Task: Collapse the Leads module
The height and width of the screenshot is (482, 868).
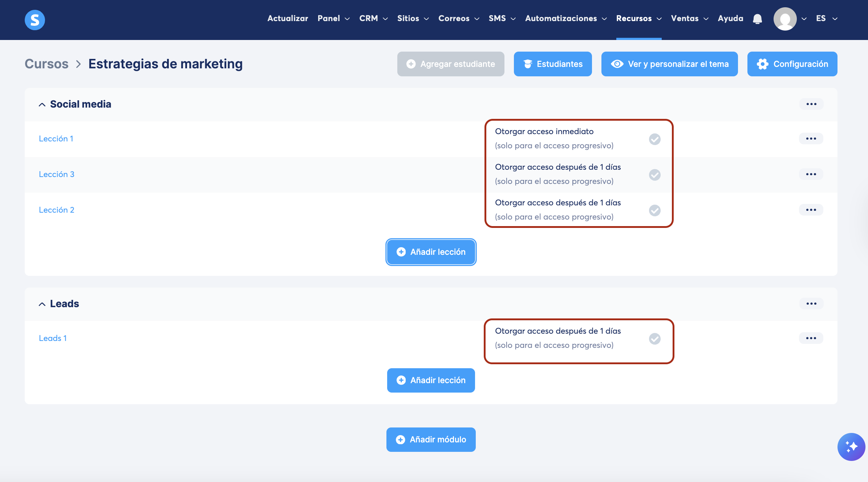Action: point(42,304)
